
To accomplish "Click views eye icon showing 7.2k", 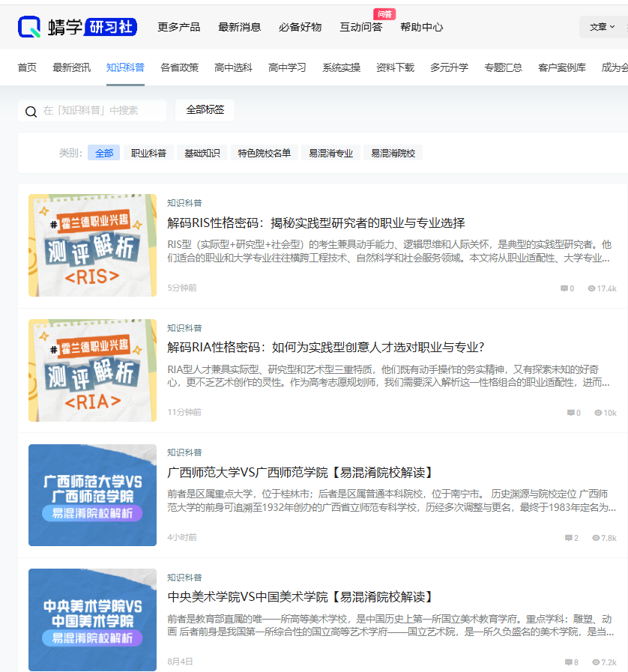I will point(596,662).
